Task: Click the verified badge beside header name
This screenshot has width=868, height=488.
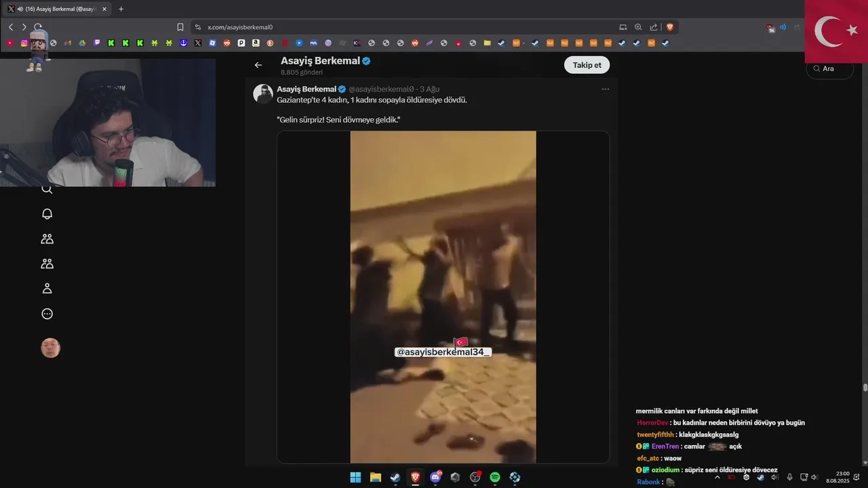Action: tap(366, 61)
